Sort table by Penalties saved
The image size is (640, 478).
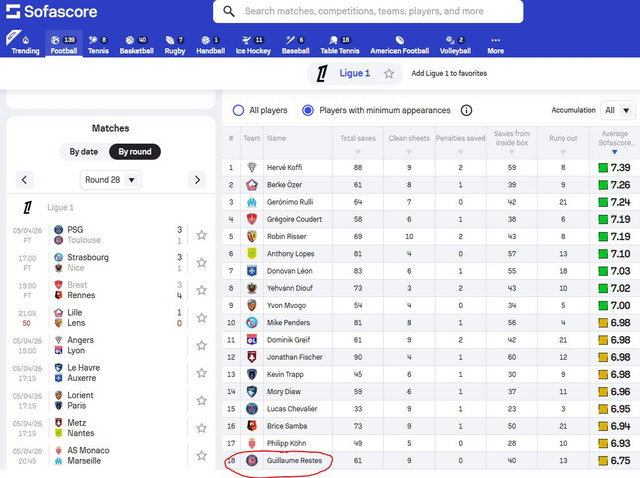[460, 143]
